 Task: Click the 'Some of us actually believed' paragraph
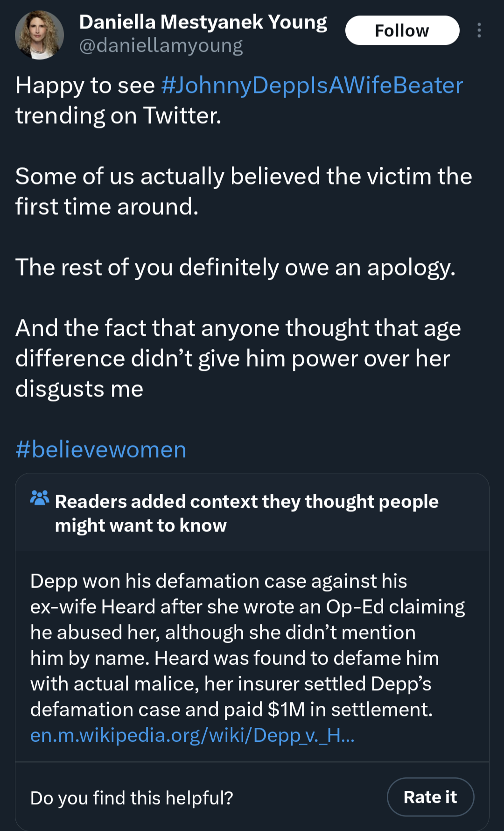[x=244, y=192]
